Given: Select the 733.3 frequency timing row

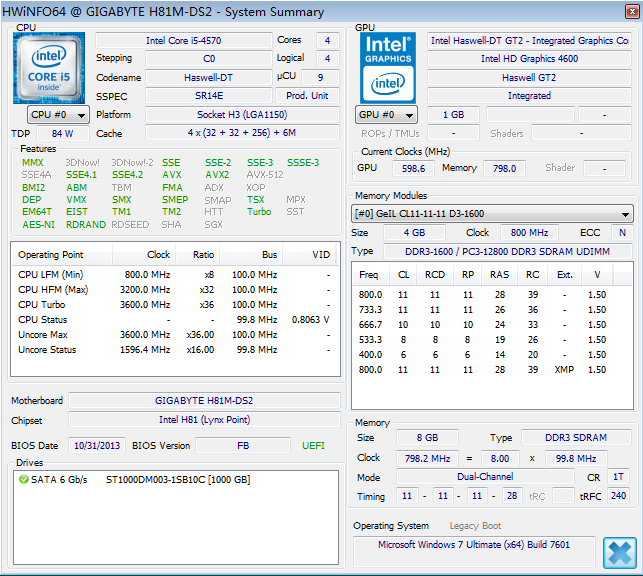Looking at the screenshot, I should pyautogui.click(x=492, y=310).
